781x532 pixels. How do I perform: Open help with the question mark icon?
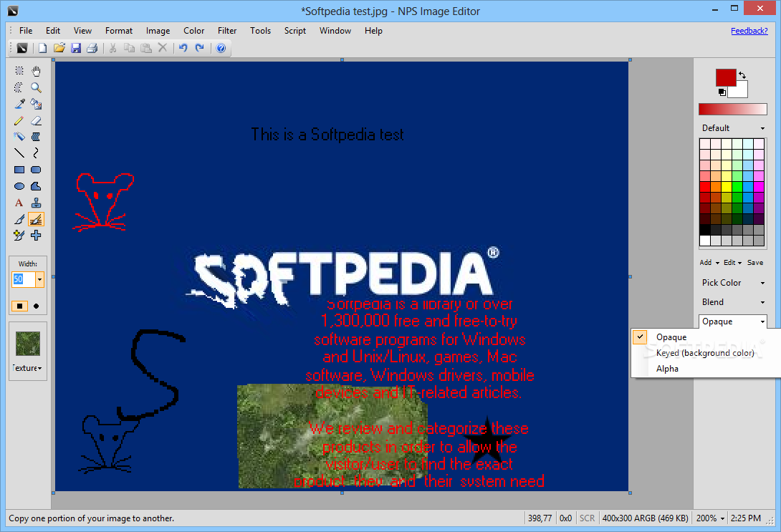(221, 48)
